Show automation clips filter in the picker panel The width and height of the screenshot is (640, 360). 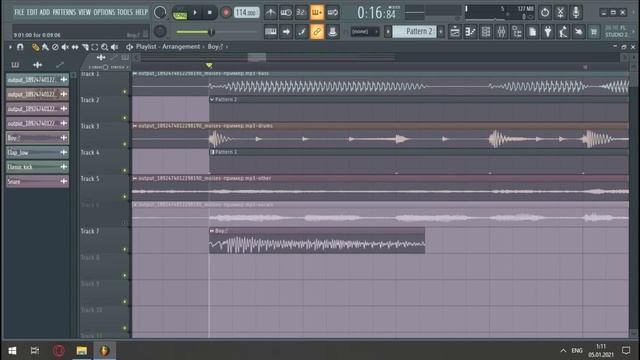60,64
